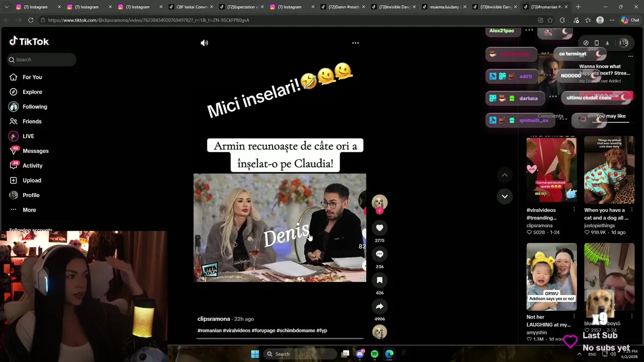Open the Upload page
The image size is (644, 362).
(32, 180)
